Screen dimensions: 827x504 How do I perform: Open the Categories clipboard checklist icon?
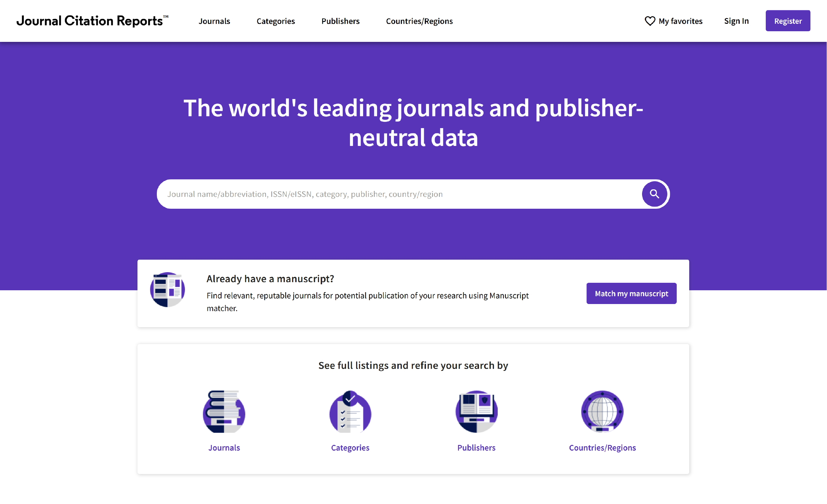tap(350, 411)
